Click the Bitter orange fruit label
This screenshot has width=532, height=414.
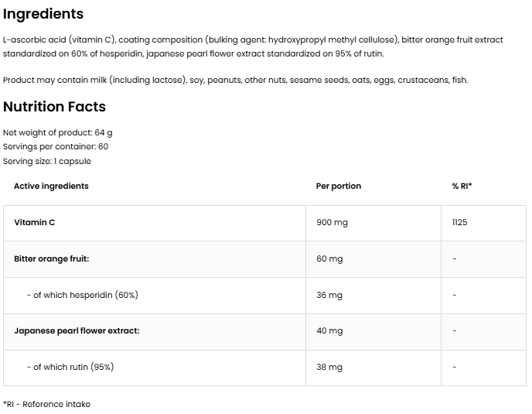[x=52, y=258]
